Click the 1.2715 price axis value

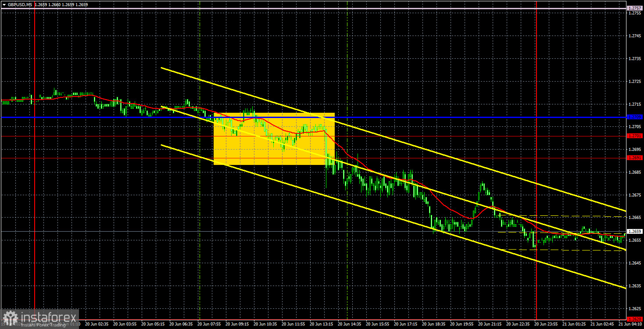point(635,104)
